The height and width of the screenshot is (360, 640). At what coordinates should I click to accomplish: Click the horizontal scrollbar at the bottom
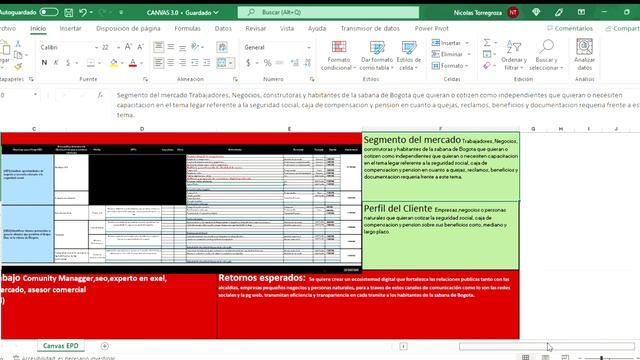[x=547, y=347]
